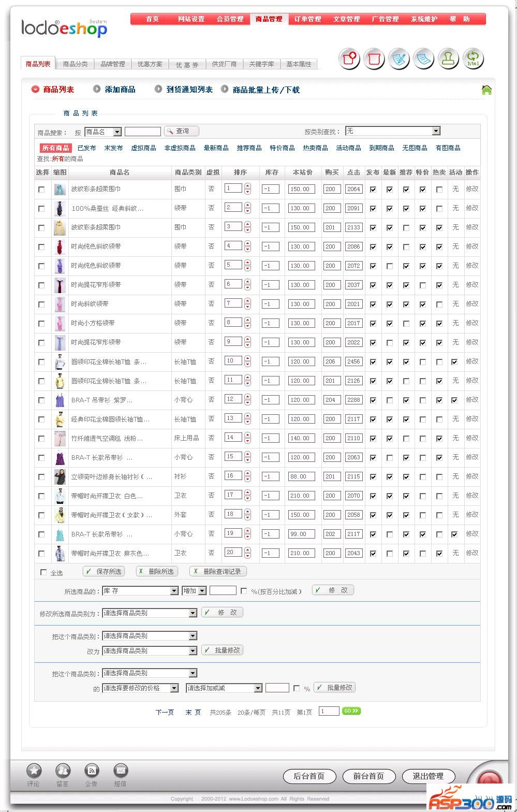Screen dimensions: 517x812
Task: Open 请选择要修改的价格 dropdown
Action: coord(140,688)
